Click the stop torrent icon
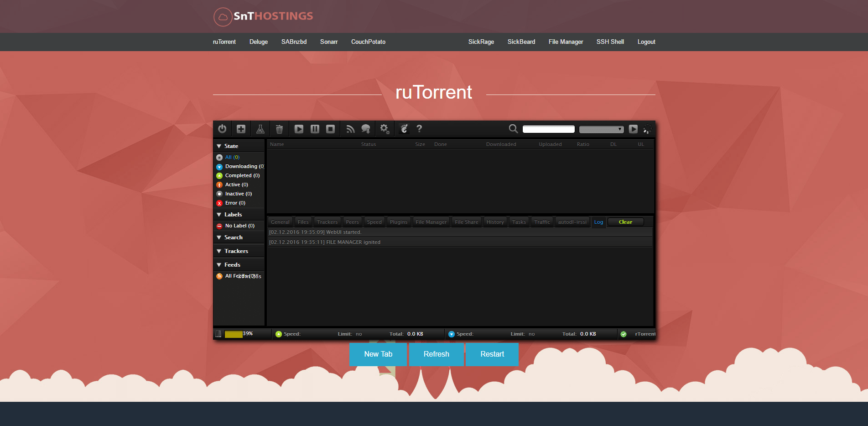Screen dimensions: 868x426 pyautogui.click(x=331, y=129)
